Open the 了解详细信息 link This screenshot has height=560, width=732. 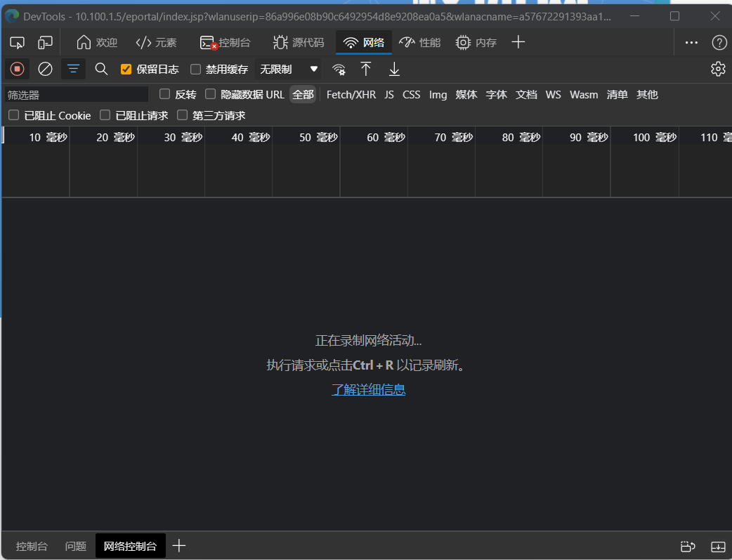click(368, 389)
